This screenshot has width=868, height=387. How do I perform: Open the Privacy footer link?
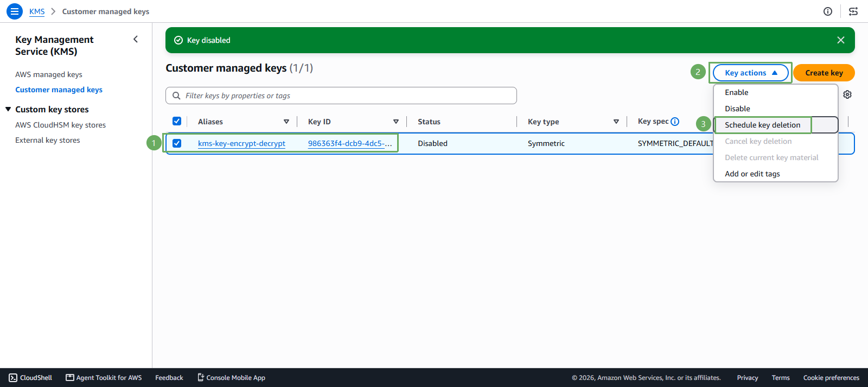click(748, 378)
